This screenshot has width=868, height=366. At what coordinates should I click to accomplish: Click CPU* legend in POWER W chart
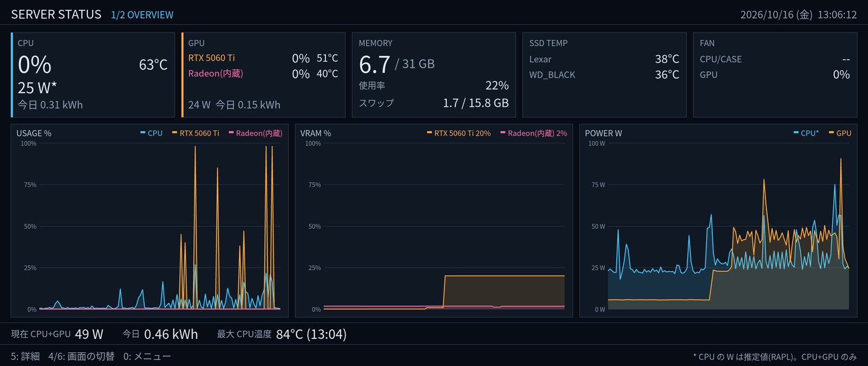pos(806,133)
